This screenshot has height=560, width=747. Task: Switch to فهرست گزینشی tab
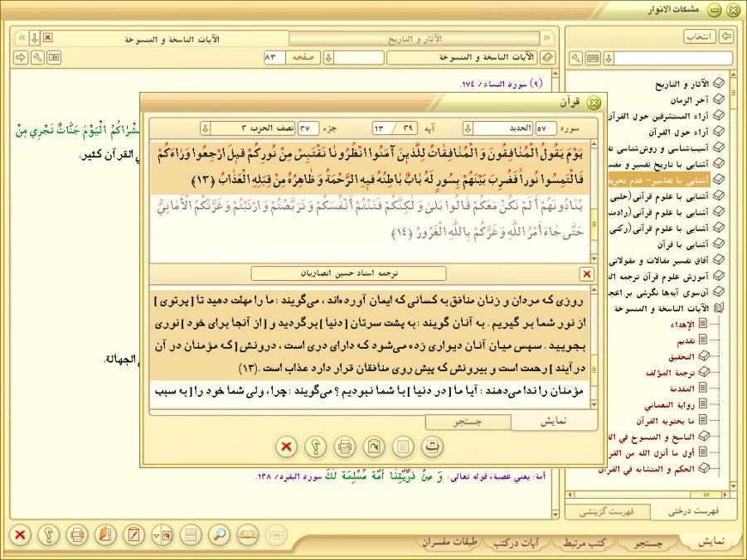[x=608, y=512]
